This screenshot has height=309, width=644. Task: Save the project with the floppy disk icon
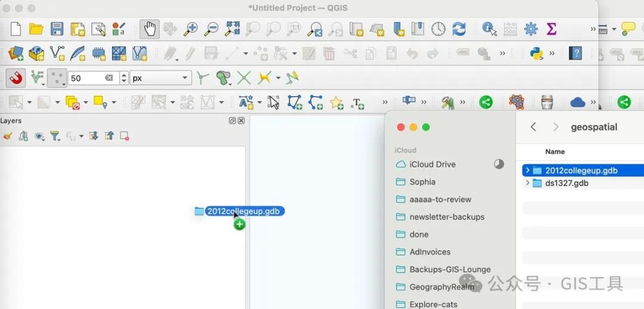coord(57,29)
